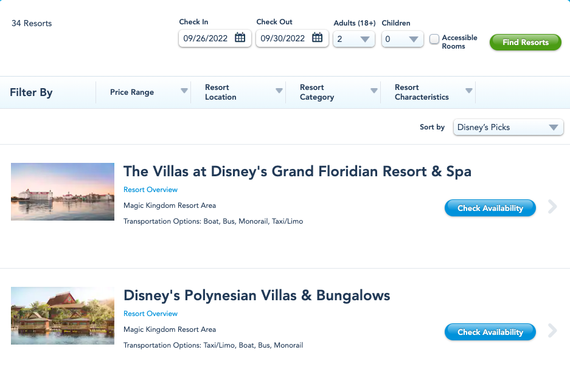The height and width of the screenshot is (392, 570).
Task: Expand the Resort Category filter
Action: pyautogui.click(x=333, y=92)
